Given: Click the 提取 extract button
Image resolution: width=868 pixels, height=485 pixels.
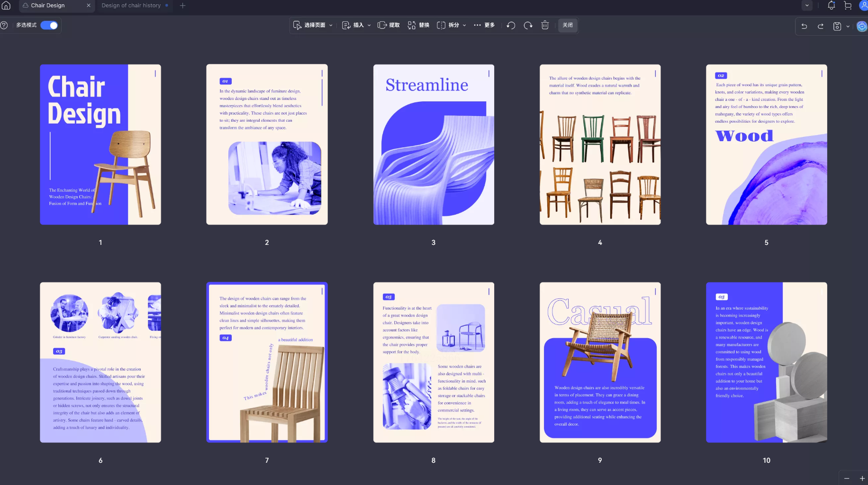Looking at the screenshot, I should 389,25.
